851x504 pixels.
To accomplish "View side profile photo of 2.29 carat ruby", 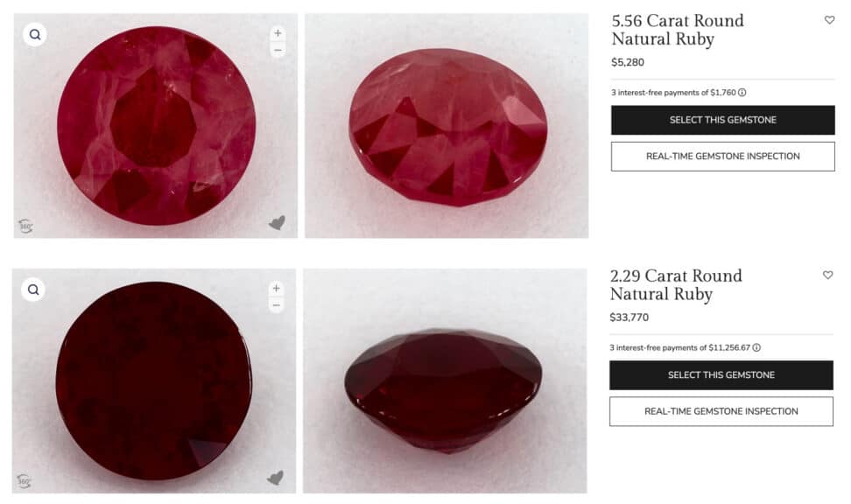I will (444, 381).
